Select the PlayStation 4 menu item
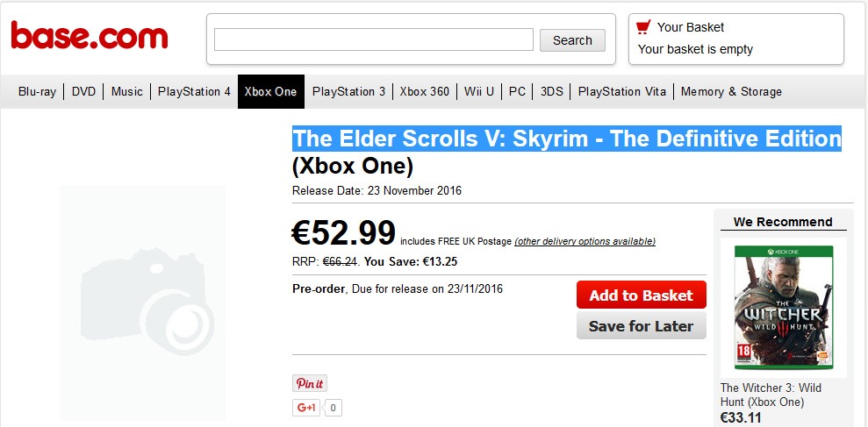The width and height of the screenshot is (868, 427). tap(194, 92)
